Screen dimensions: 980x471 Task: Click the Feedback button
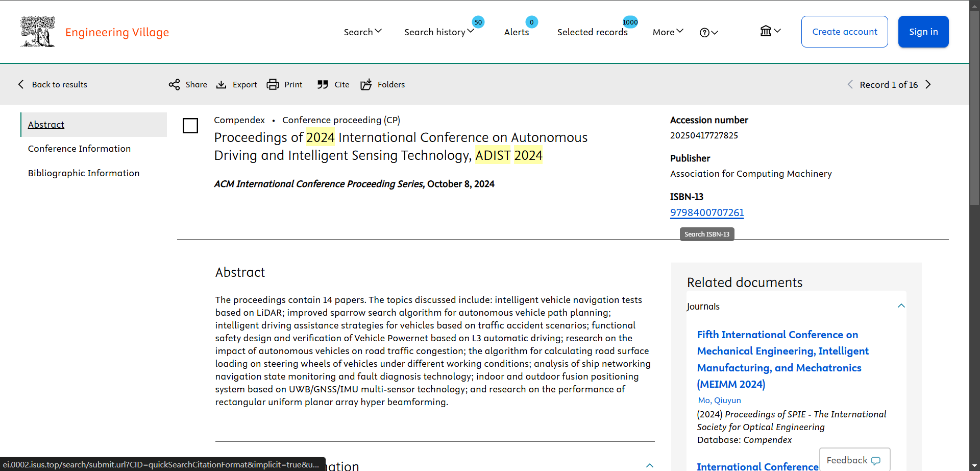[x=854, y=460]
